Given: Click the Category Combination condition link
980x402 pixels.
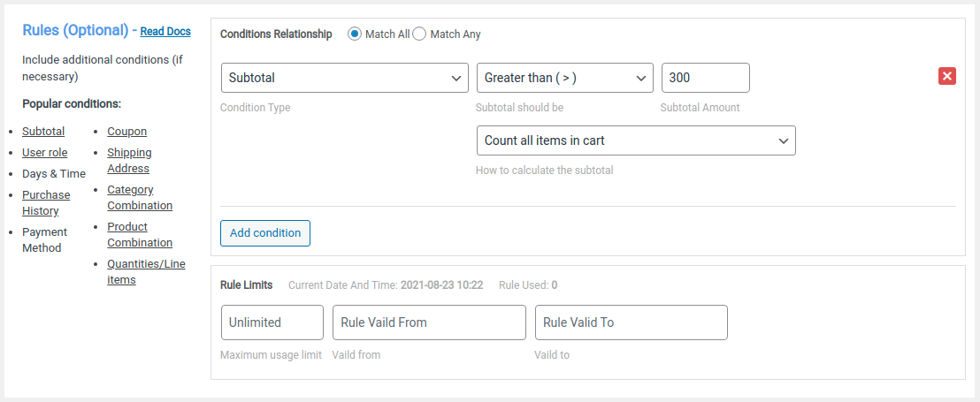Looking at the screenshot, I should tap(139, 198).
